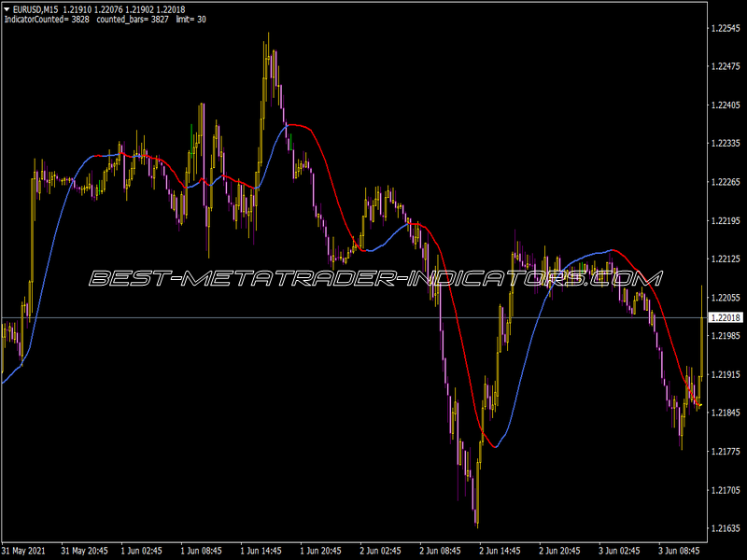Click the 1 Jun 02:45 time label
This screenshot has width=747, height=560.
pyautogui.click(x=142, y=551)
